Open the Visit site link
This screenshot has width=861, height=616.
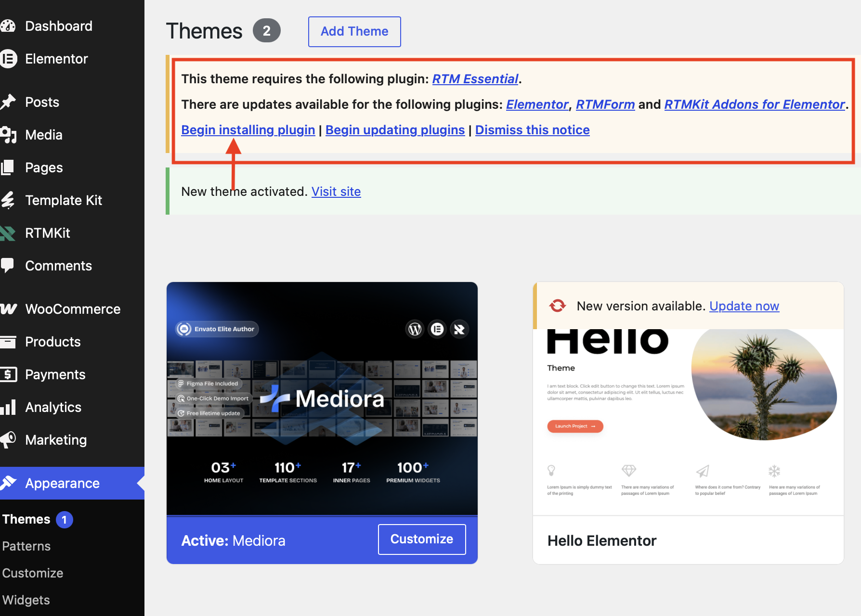(x=336, y=192)
